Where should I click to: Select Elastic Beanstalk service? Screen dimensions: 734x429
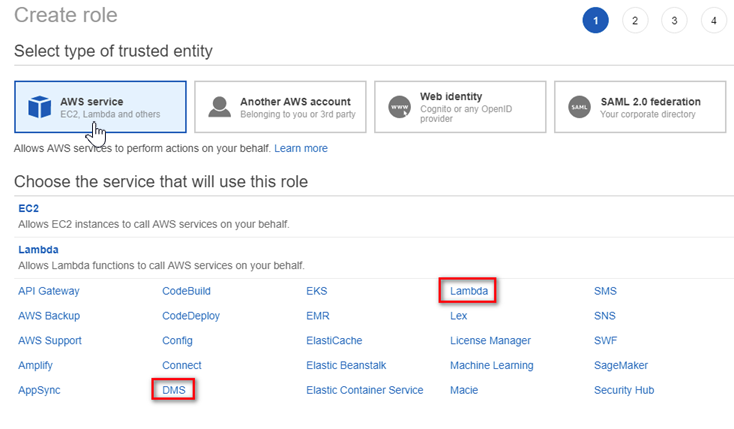tap(346, 365)
